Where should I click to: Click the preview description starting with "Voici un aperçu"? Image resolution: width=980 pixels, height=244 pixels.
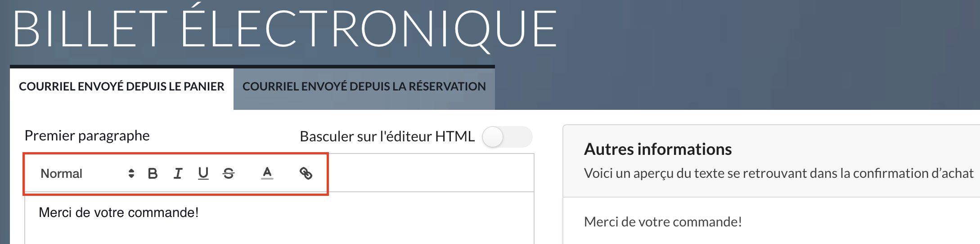click(778, 173)
